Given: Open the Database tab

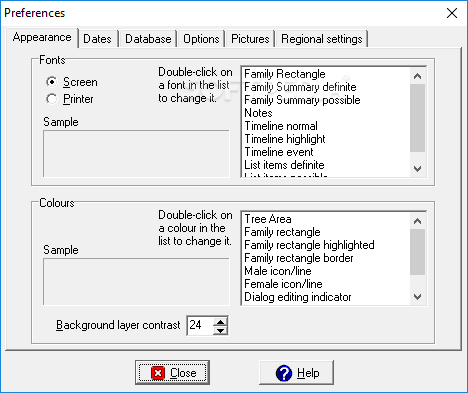Looking at the screenshot, I should pos(148,39).
